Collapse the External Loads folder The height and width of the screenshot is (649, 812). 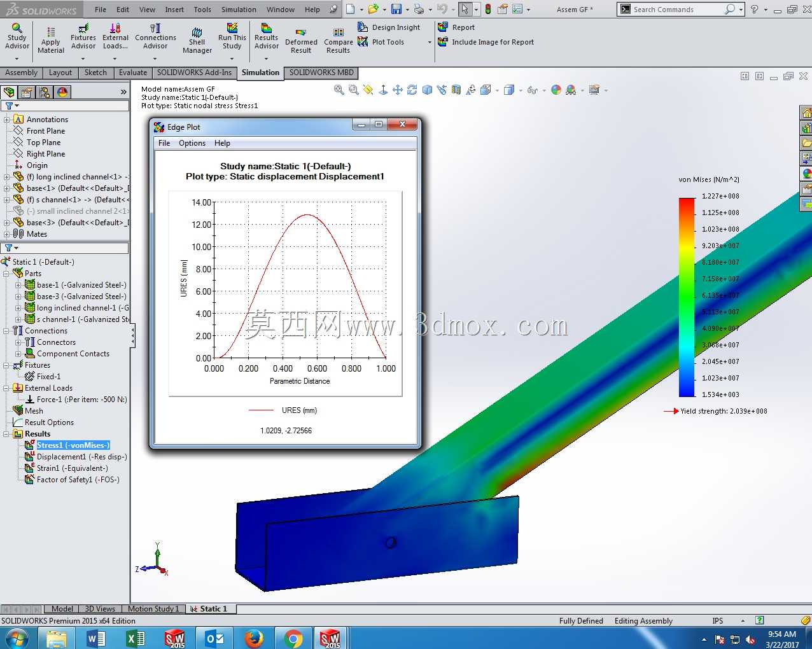6,388
